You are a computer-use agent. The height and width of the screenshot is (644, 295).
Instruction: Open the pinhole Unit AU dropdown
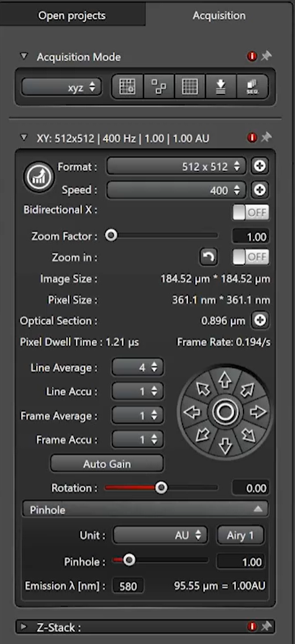click(x=160, y=535)
